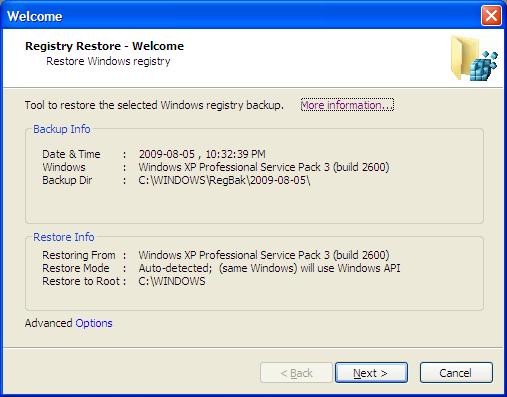The width and height of the screenshot is (507, 397).
Task: Click the disabled Back button
Action: point(296,373)
